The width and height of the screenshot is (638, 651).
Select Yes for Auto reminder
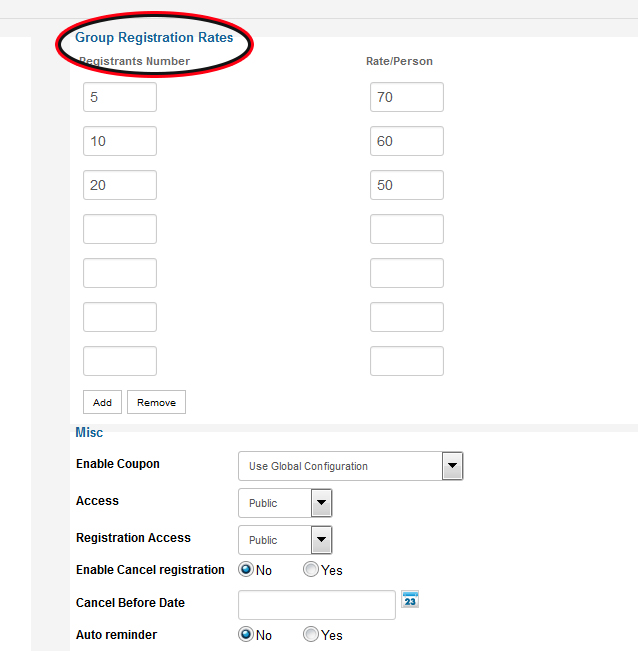tap(311, 635)
